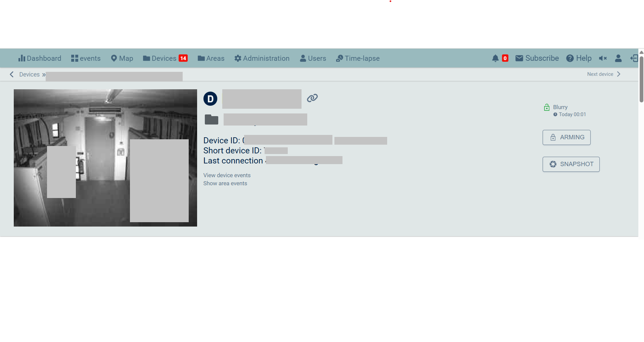Click View device events
This screenshot has height=342, width=644.
coord(227,175)
